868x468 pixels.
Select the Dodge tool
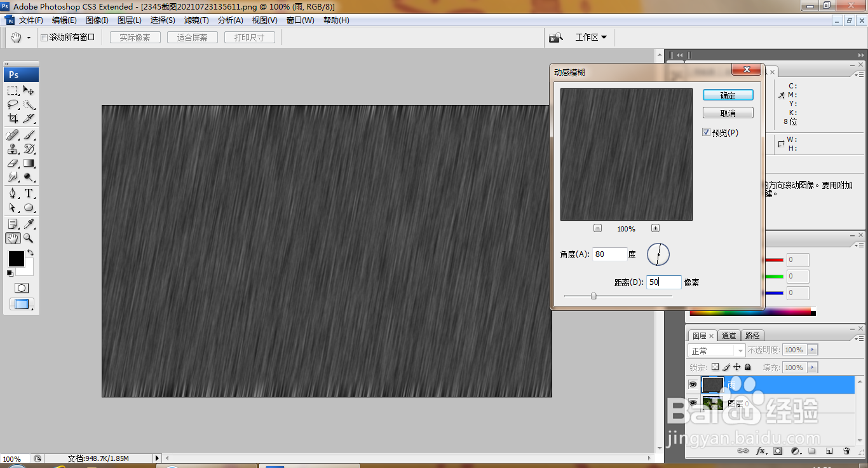coord(29,177)
